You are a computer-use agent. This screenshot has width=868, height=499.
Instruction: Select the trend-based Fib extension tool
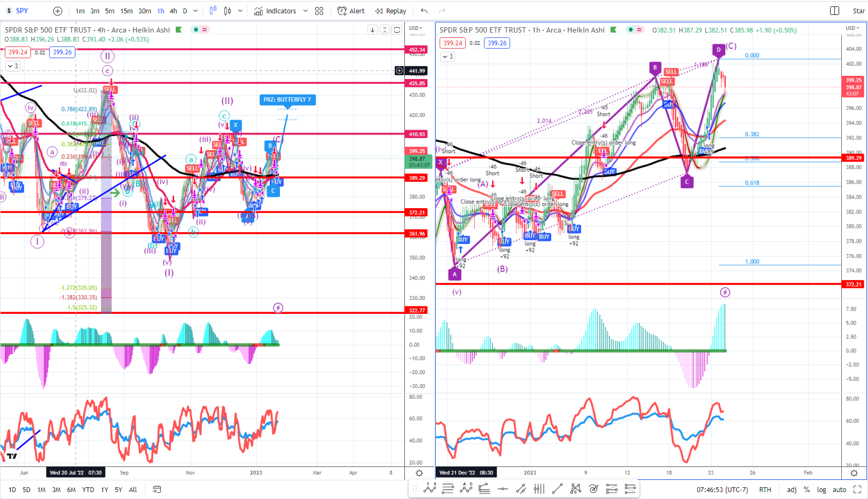[612, 488]
